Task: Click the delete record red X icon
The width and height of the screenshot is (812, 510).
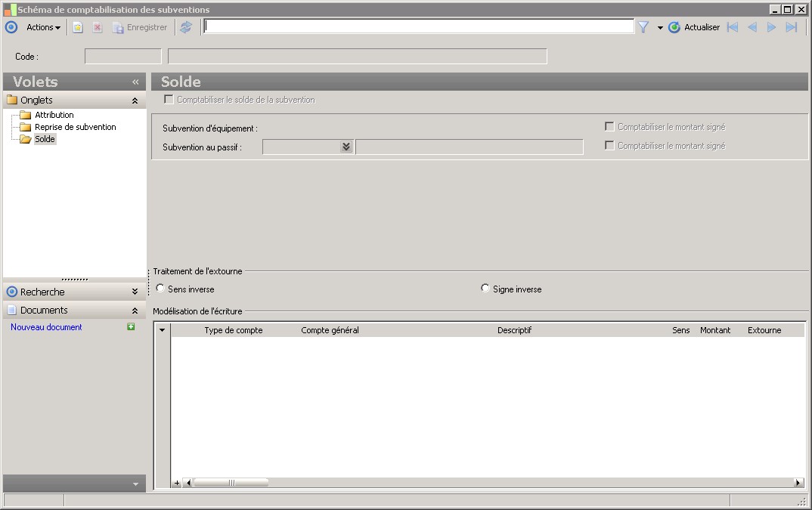Action: 98,27
